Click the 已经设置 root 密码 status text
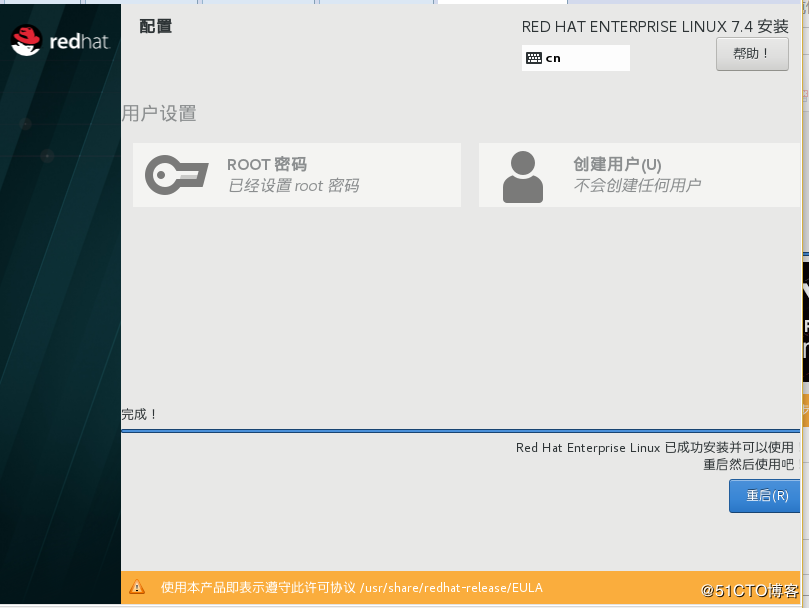Image resolution: width=809 pixels, height=608 pixels. pos(294,185)
